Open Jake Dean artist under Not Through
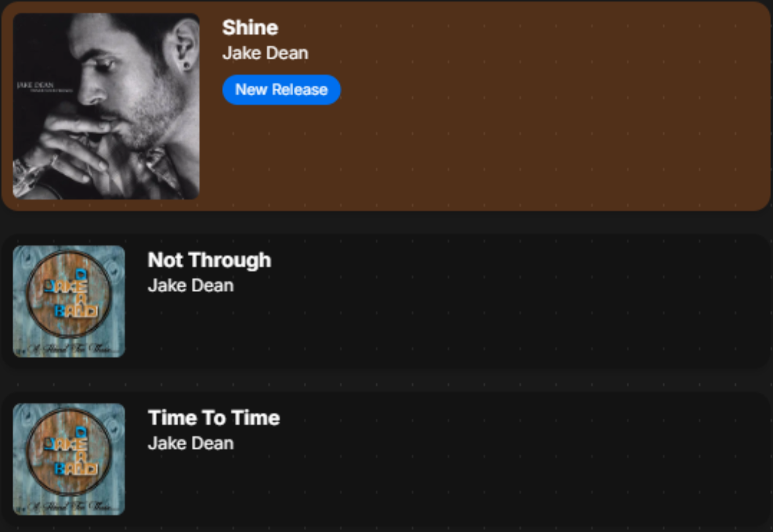This screenshot has width=773, height=532. tap(190, 286)
